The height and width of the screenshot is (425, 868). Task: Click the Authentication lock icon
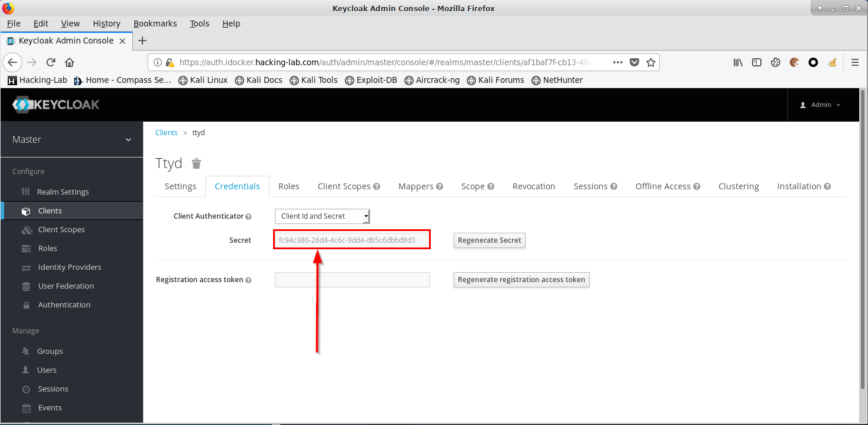26,304
